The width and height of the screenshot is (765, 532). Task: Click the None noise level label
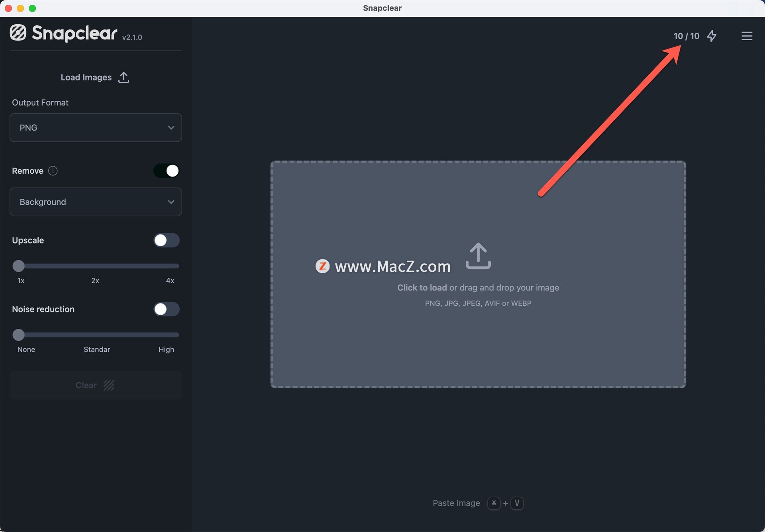(x=26, y=349)
